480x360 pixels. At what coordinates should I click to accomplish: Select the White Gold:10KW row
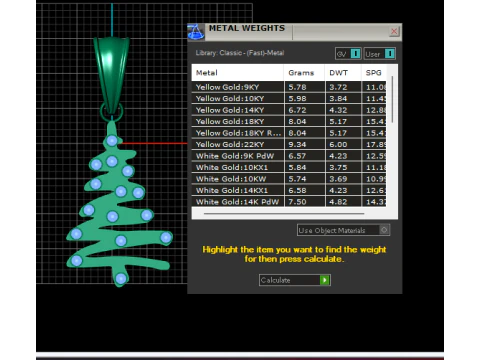point(289,179)
